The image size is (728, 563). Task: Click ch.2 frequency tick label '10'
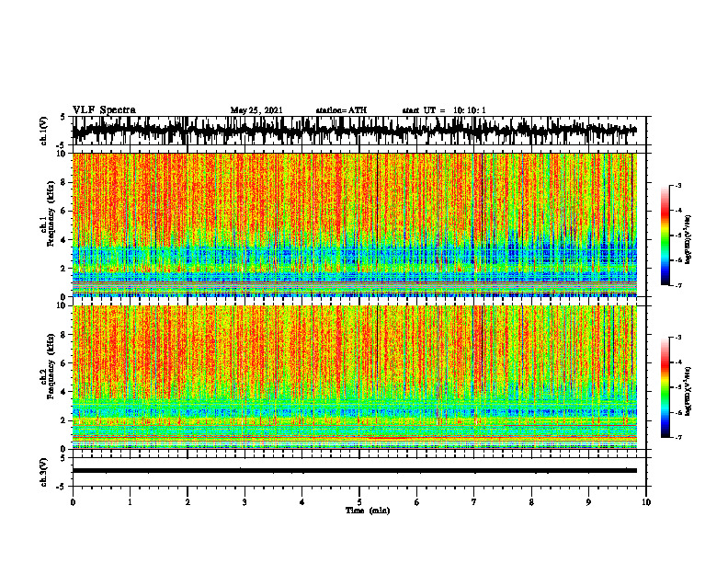63,306
